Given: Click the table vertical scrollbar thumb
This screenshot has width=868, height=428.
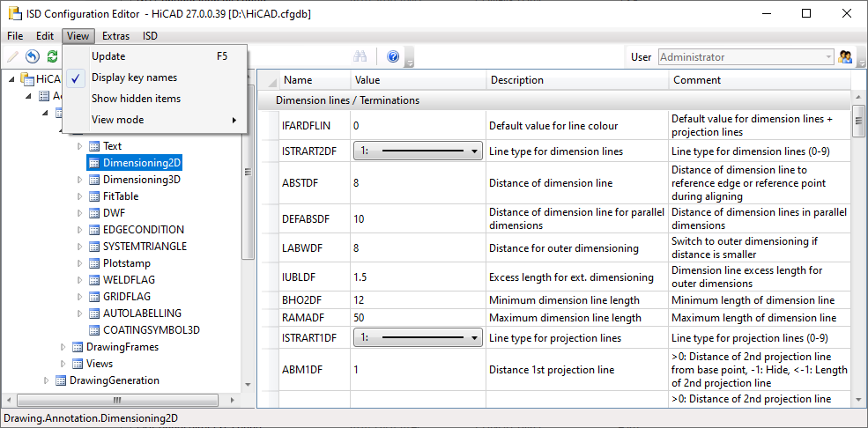Looking at the screenshot, I should click(858, 120).
